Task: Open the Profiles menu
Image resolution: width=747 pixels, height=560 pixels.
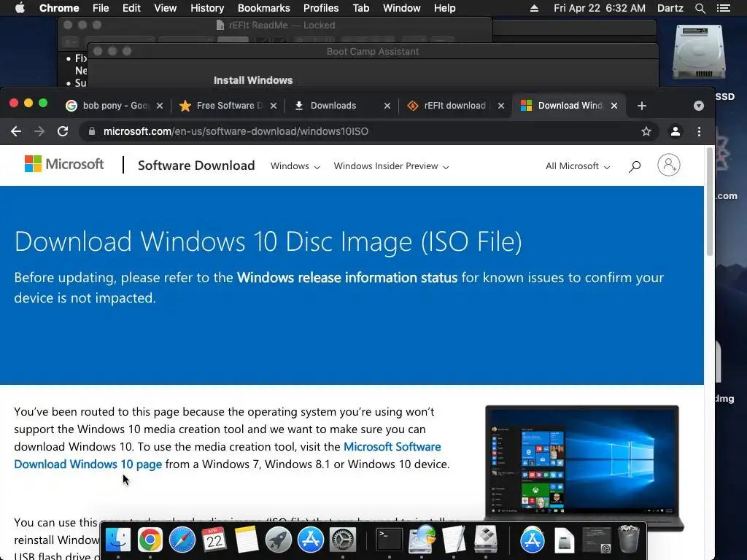Action: tap(321, 8)
